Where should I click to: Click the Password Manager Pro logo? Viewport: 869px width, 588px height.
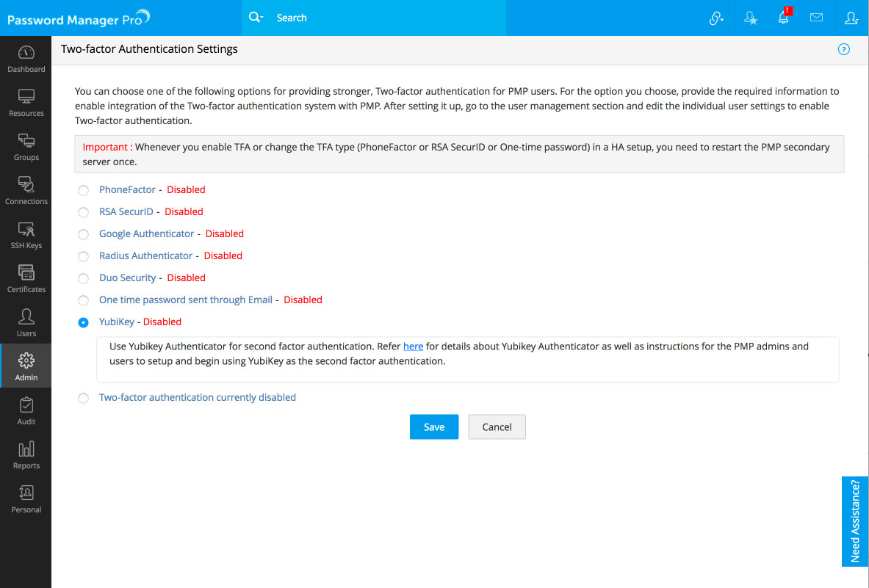[x=78, y=18]
